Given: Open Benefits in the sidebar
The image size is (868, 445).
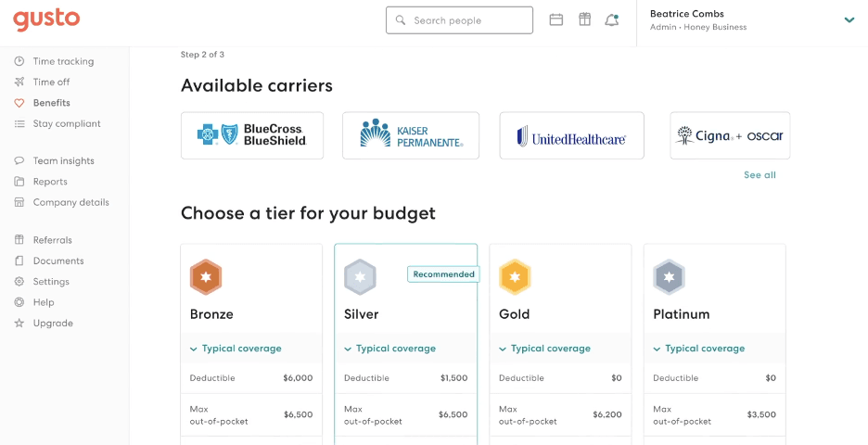Looking at the screenshot, I should [51, 103].
